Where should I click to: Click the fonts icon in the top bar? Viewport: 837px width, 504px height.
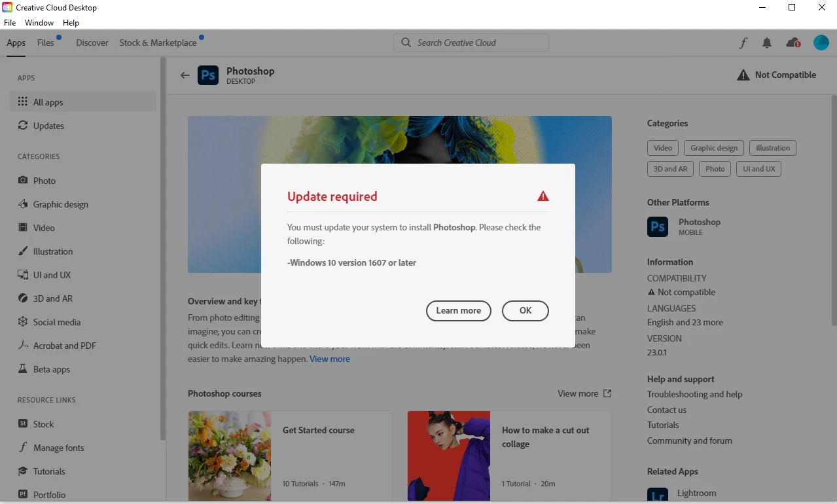[x=743, y=43]
